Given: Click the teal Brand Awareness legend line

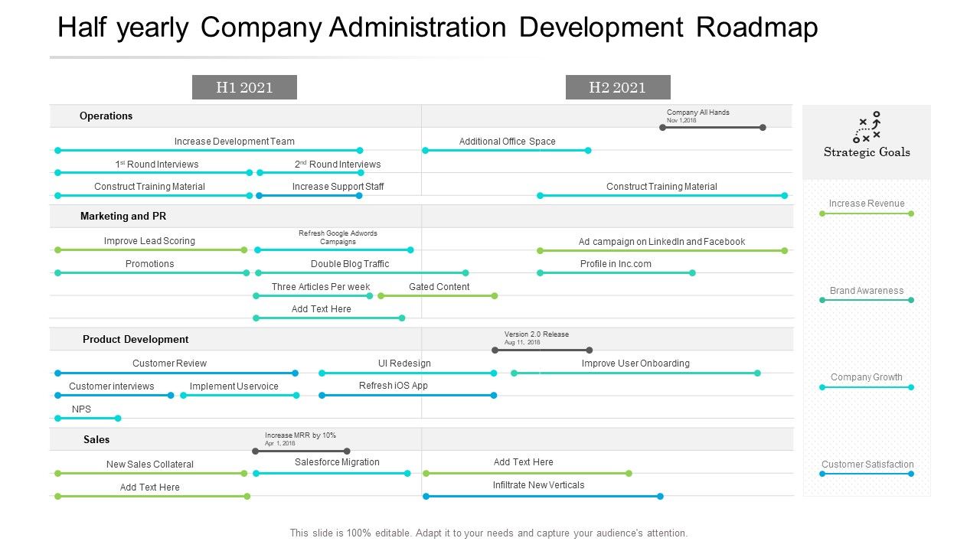Looking at the screenshot, I should (867, 300).
